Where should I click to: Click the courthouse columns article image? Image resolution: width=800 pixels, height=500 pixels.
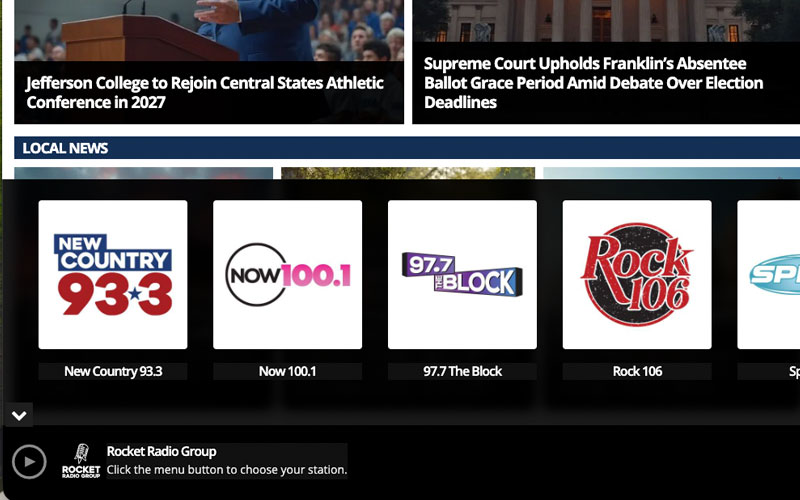point(606,21)
